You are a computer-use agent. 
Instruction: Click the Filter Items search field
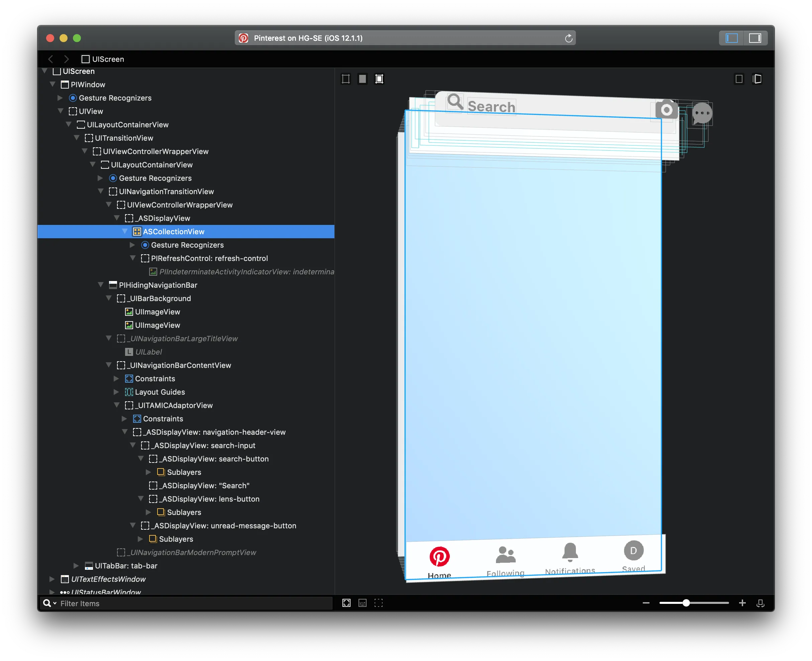[x=191, y=604]
